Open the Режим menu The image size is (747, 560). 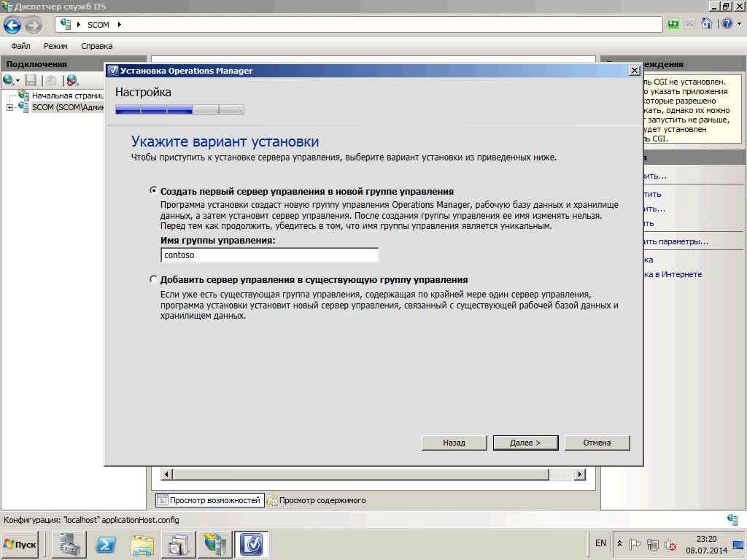coord(55,46)
